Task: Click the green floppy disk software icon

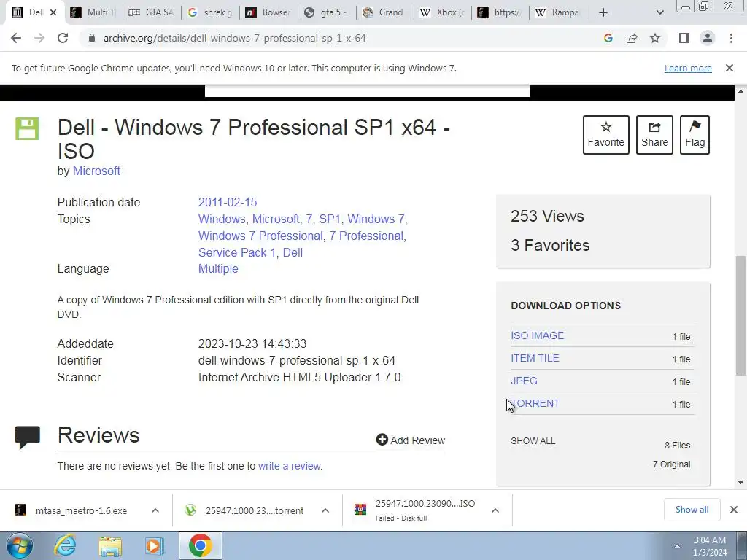Action: click(x=27, y=128)
